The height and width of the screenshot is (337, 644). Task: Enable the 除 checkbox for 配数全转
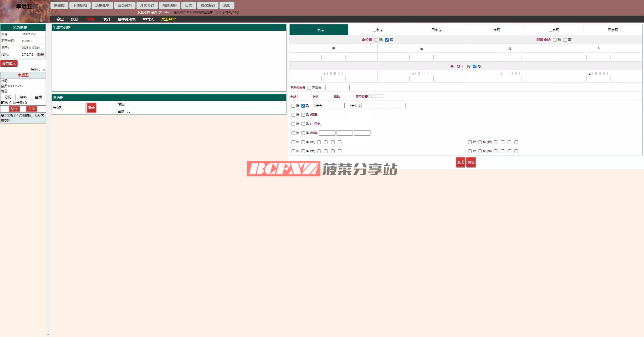click(x=555, y=40)
